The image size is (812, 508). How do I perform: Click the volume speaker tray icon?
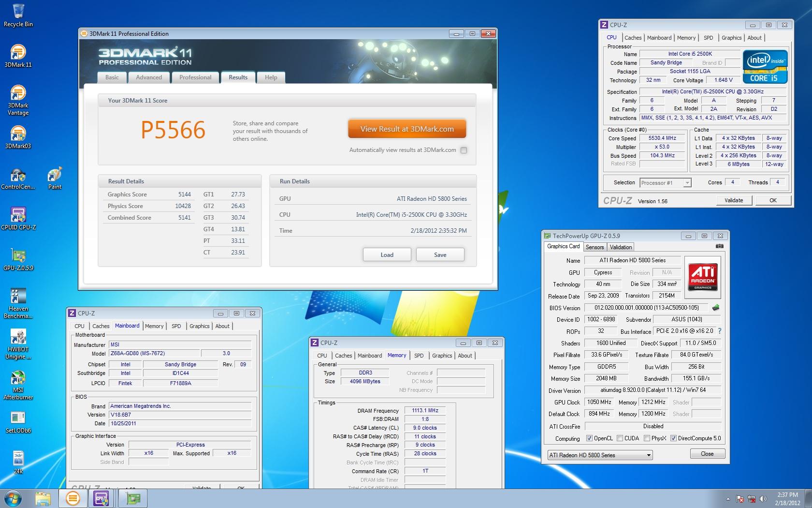click(763, 499)
